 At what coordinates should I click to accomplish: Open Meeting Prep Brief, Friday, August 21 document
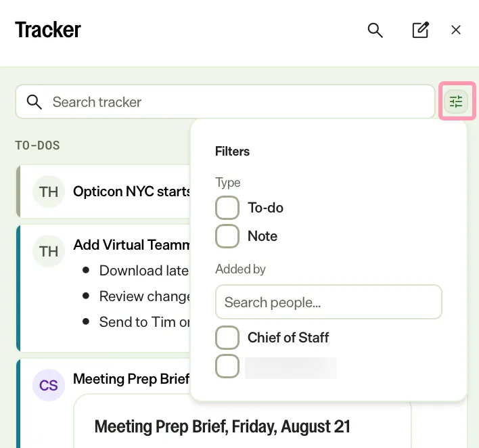tap(222, 426)
